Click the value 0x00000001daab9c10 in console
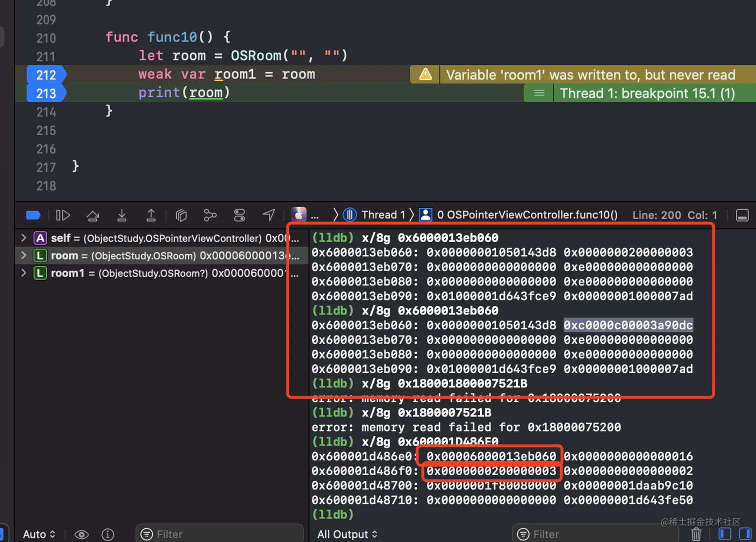 tap(628, 485)
